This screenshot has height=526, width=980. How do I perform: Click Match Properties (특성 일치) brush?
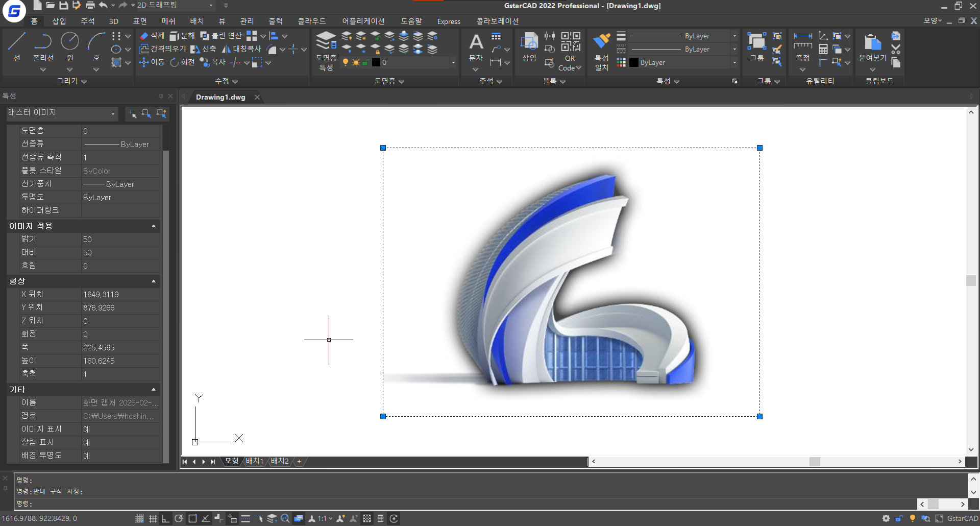602,51
